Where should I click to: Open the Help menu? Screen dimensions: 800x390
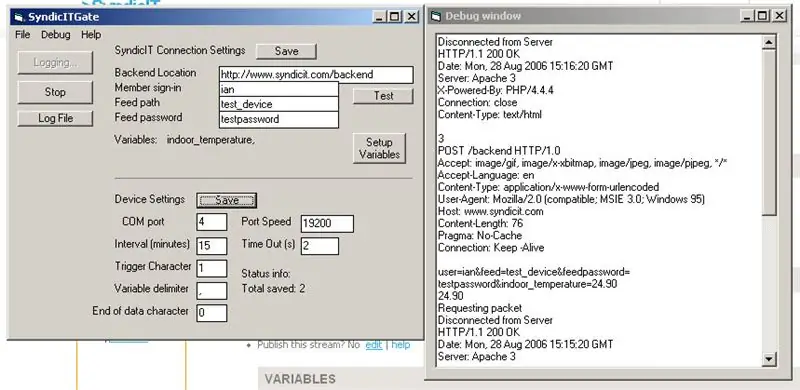pos(91,35)
